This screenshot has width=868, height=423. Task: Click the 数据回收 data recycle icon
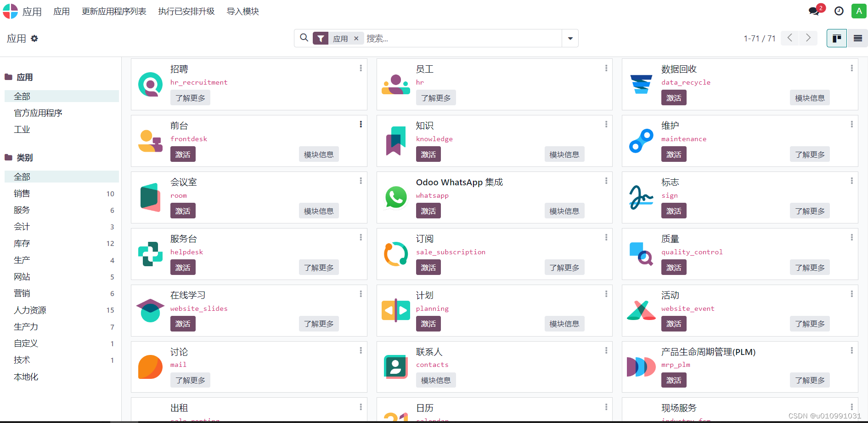pos(641,84)
